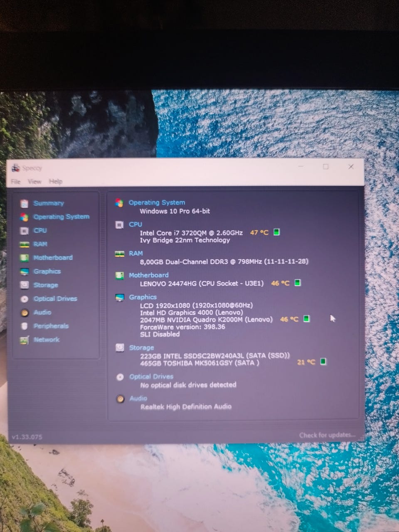Click the Optical Drives disc icon in sidebar
This screenshot has width=399, height=532.
(x=25, y=299)
